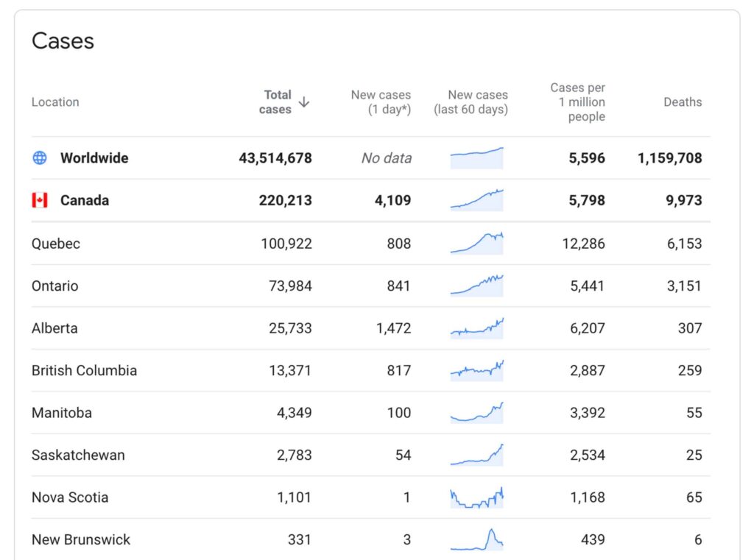Click the Saskatchewan location name
Viewport: 754px width, 560px height.
click(x=78, y=455)
